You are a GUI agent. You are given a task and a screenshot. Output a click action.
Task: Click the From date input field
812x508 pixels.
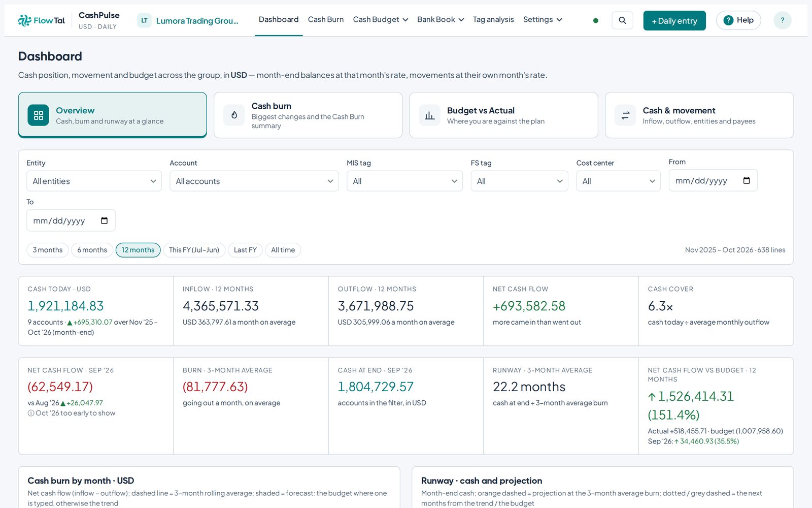coord(713,180)
